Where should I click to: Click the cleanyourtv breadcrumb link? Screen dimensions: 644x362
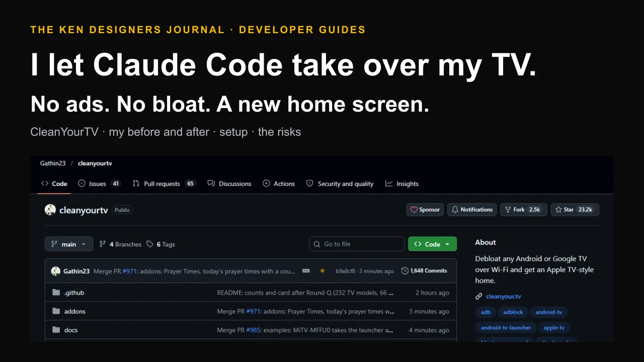click(x=95, y=163)
